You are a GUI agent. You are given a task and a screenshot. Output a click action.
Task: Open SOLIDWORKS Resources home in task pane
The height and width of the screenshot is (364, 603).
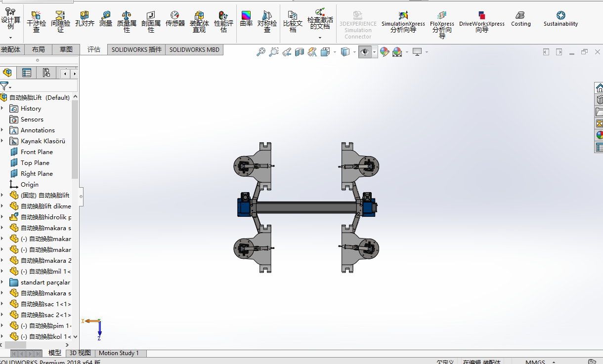click(x=599, y=88)
